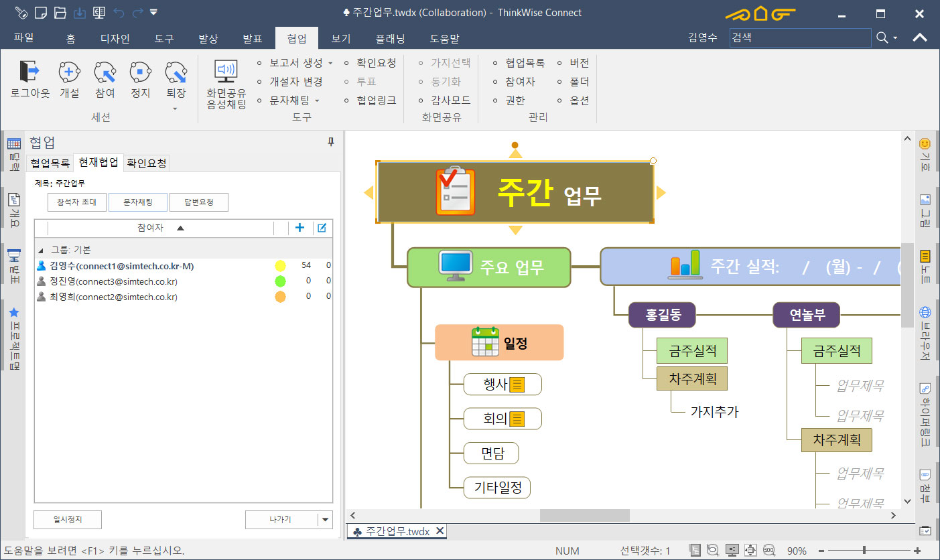Click the 일시정지 pause button
Screen dimensions: 940x560
coord(68,520)
